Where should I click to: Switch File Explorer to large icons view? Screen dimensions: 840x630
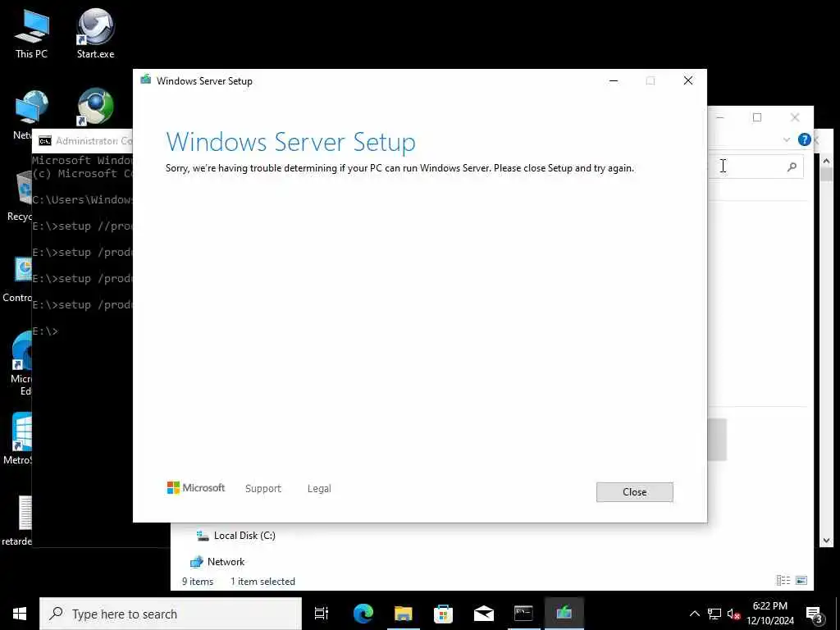click(x=801, y=580)
